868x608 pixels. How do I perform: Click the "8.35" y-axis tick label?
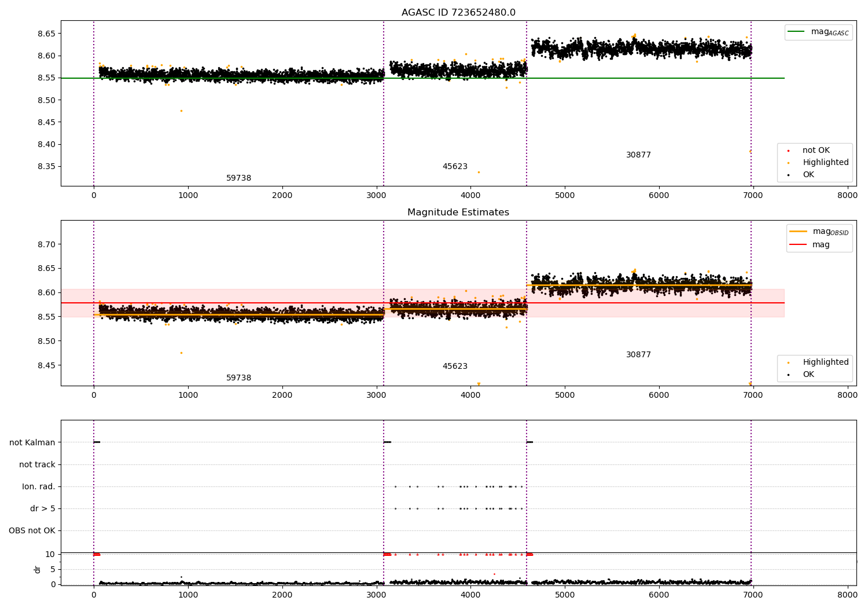(46, 167)
